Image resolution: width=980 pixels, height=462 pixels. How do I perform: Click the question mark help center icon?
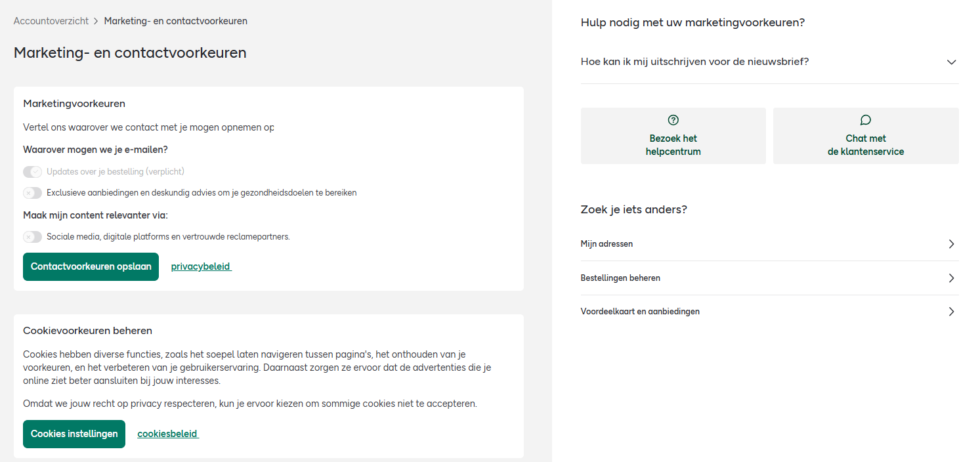point(673,120)
